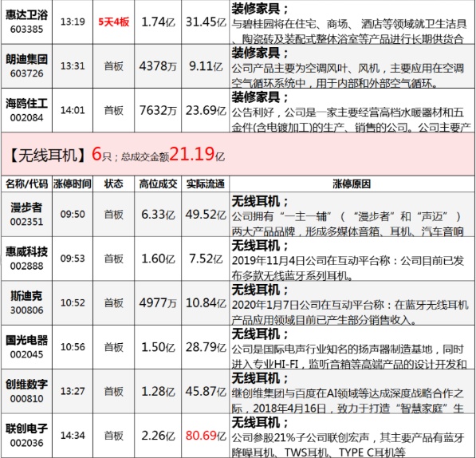This screenshot has width=476, height=458.
Task: Select the 13:31 time cell
Action: (x=73, y=66)
